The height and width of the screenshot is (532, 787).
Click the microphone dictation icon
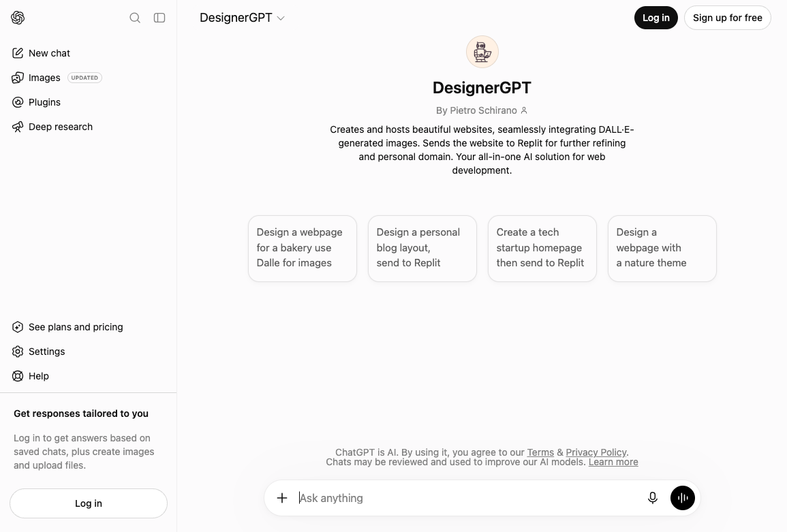[x=653, y=498]
